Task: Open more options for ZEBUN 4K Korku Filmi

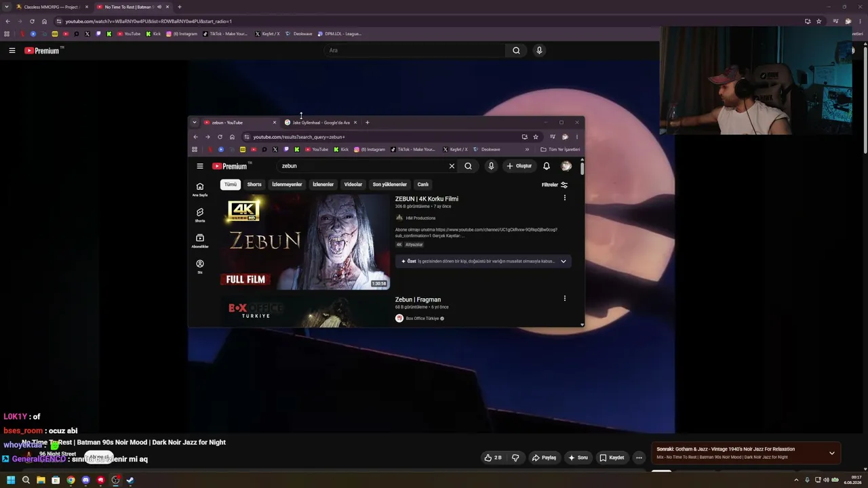Action: 564,198
